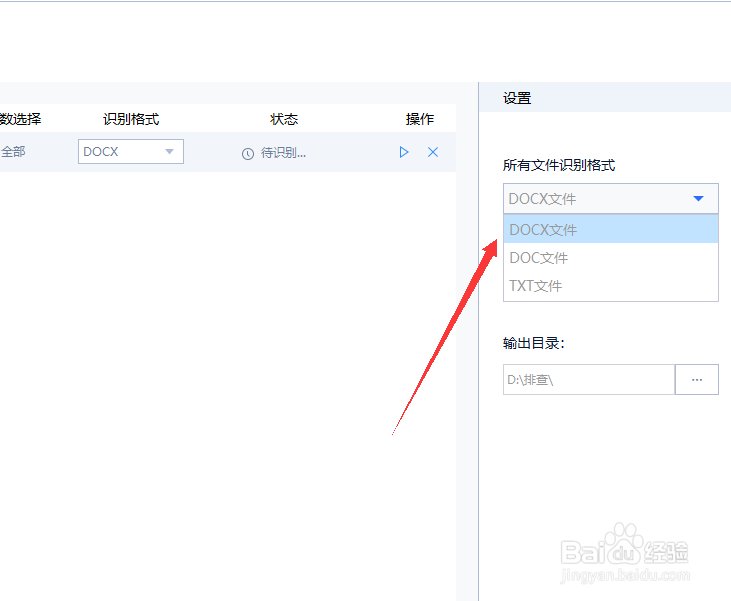Click the clock icon beside 待识别
731x601 pixels.
[248, 153]
